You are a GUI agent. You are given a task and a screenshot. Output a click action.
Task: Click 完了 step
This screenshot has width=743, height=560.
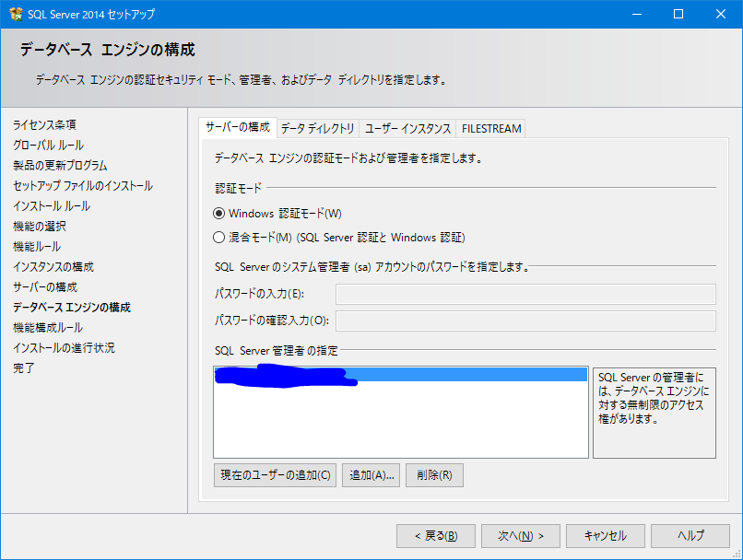click(x=24, y=368)
